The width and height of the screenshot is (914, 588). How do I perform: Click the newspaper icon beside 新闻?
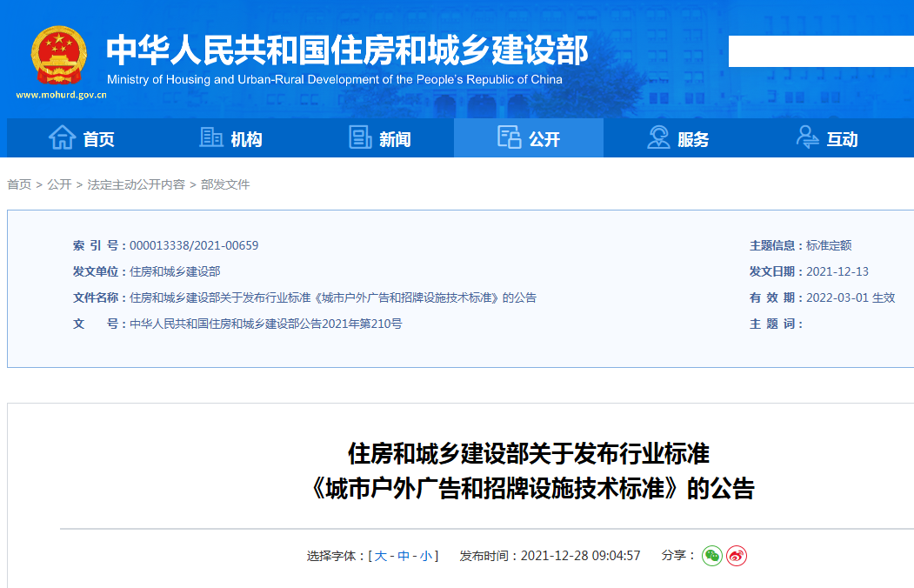[360, 137]
